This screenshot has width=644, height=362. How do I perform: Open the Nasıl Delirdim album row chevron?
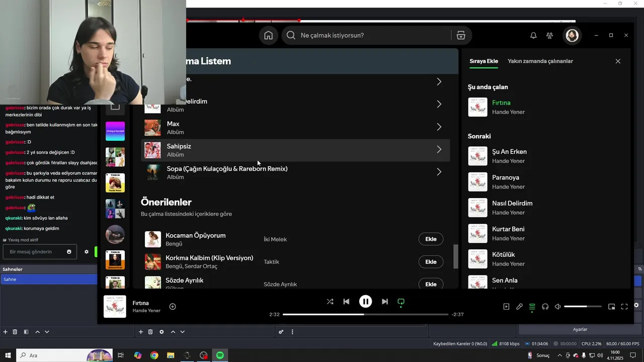439,104
